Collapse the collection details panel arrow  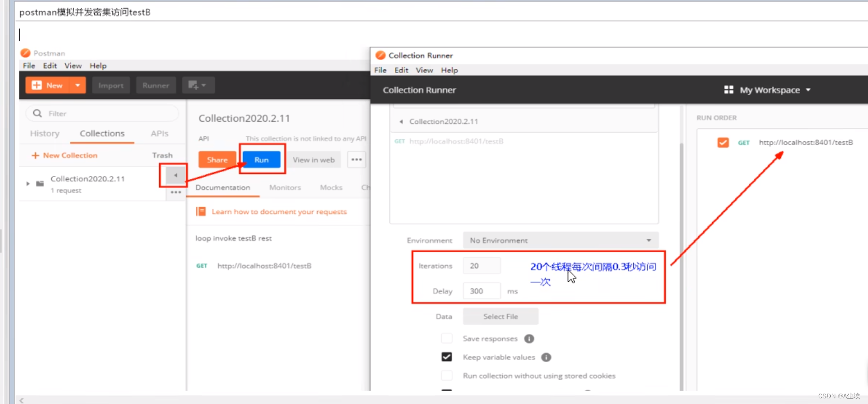[176, 176]
